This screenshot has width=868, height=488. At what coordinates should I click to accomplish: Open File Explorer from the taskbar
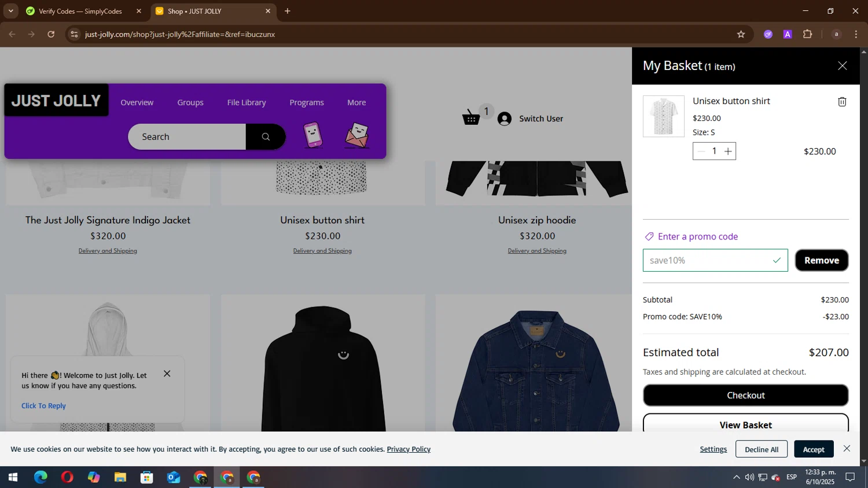click(120, 478)
